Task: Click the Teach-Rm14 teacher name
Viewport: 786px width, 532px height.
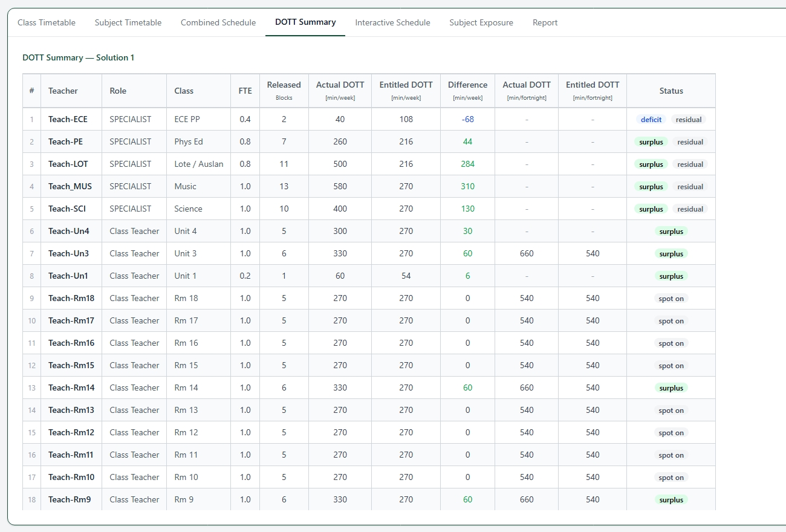Action: tap(71, 388)
